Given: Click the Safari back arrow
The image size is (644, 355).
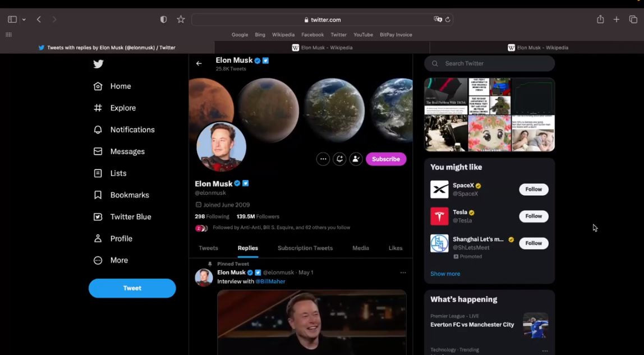Looking at the screenshot, I should 39,19.
